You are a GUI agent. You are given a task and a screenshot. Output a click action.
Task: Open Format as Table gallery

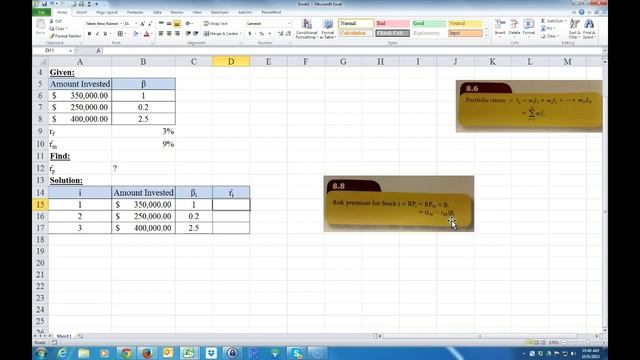328,29
